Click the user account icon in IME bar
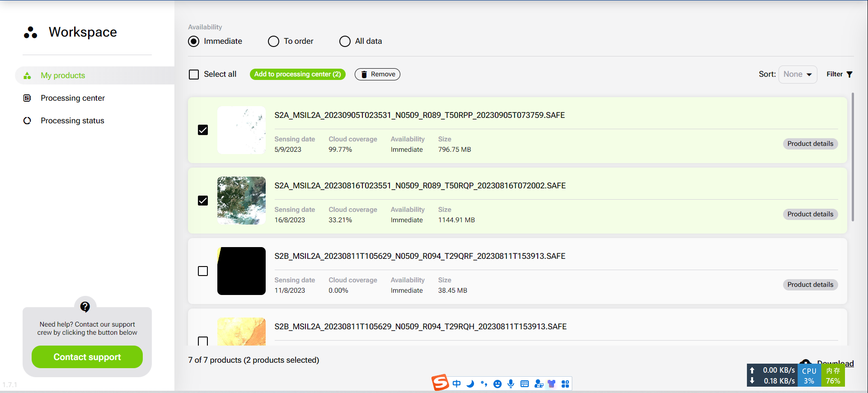 (x=538, y=384)
